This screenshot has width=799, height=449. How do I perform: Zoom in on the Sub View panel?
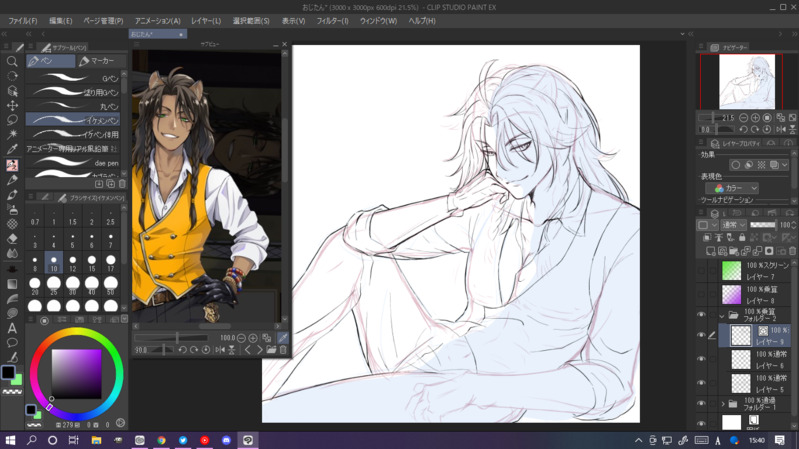click(253, 338)
